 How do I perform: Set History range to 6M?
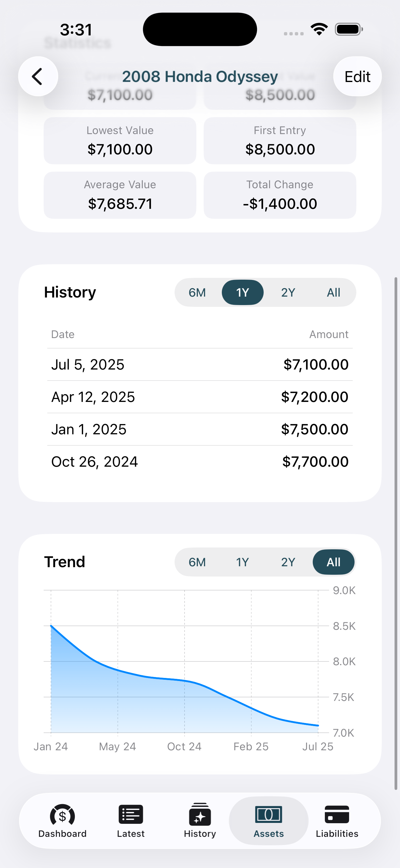[x=197, y=292]
